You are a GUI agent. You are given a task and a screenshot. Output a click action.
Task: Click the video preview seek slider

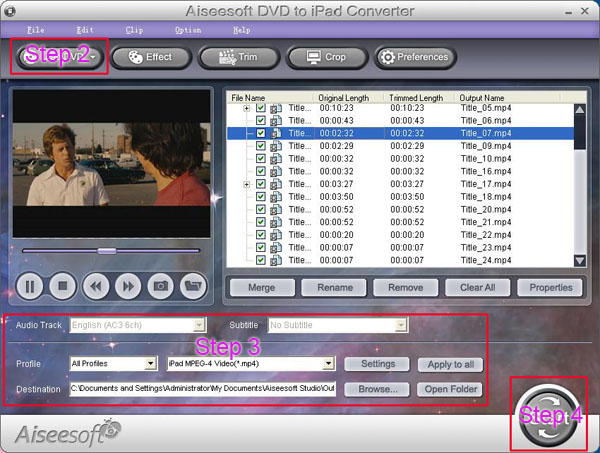tap(110, 250)
